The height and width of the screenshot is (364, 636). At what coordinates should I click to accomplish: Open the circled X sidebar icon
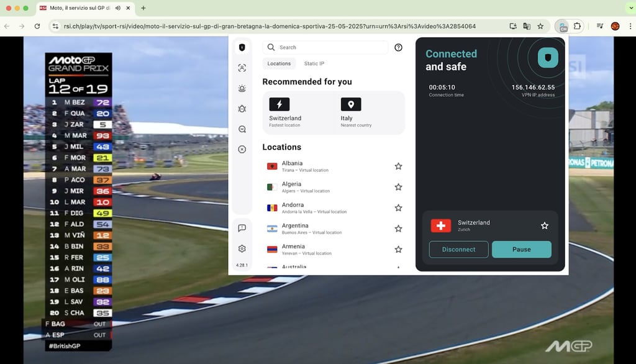242,149
